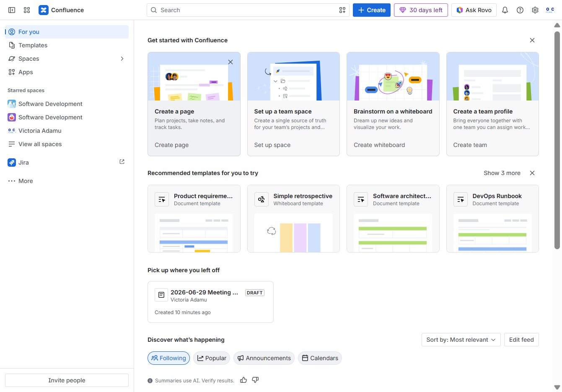Open the app switcher grid icon
Image resolution: width=562 pixels, height=392 pixels.
pyautogui.click(x=27, y=10)
